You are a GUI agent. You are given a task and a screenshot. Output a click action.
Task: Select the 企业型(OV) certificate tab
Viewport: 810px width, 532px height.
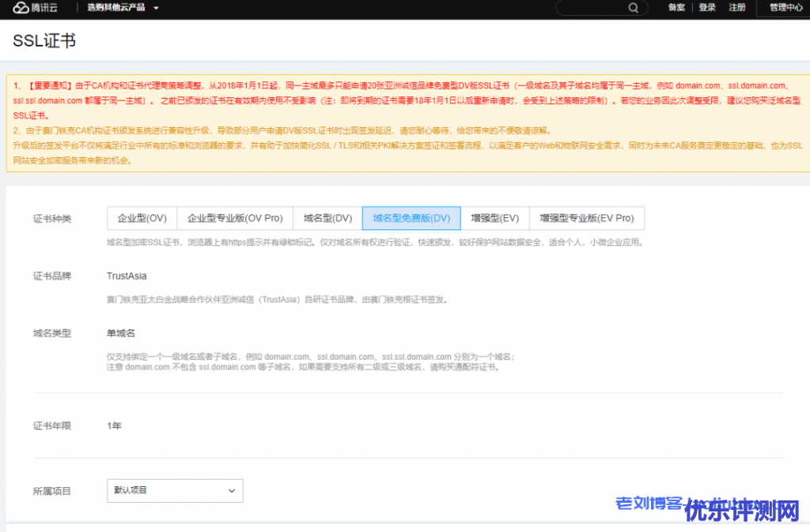[x=142, y=218]
